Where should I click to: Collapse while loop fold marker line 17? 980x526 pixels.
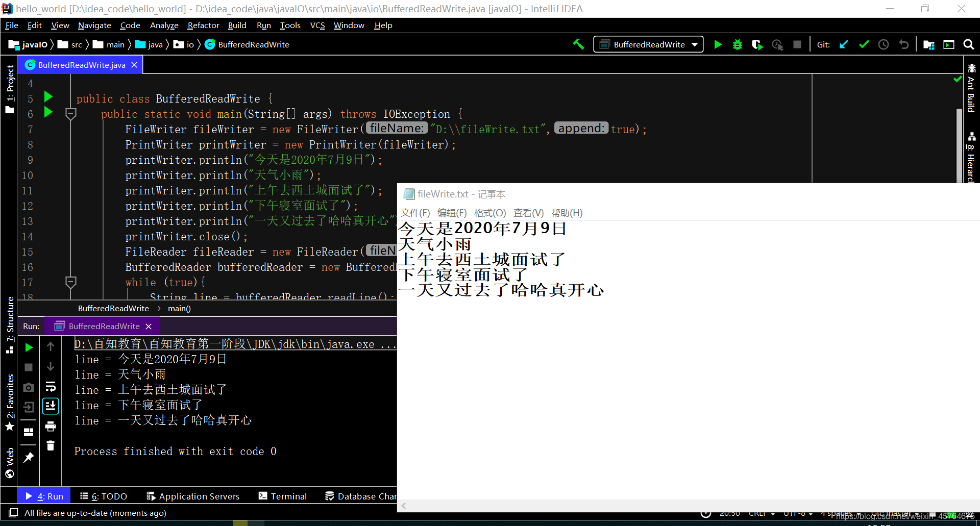pyautogui.click(x=71, y=282)
